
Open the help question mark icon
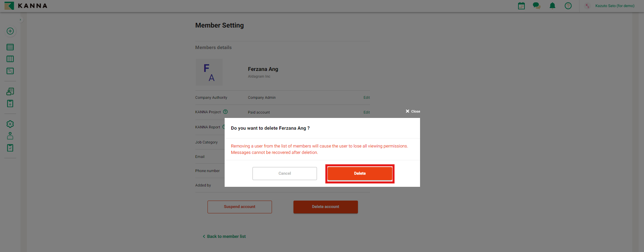[568, 6]
